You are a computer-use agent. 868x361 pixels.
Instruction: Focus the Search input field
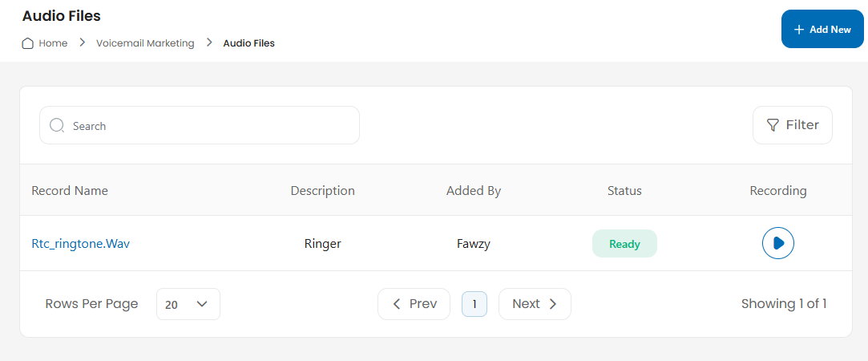(x=200, y=125)
